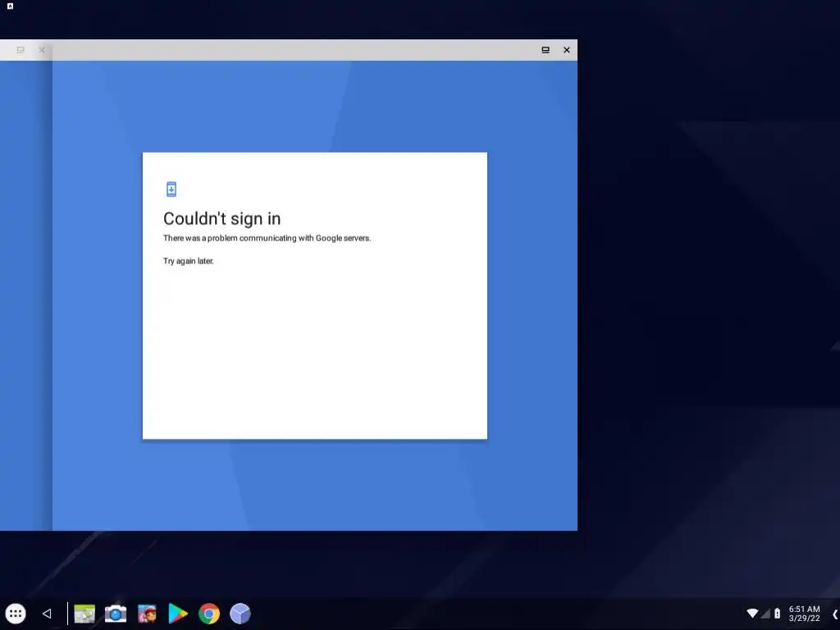Click the Google servers problem message text
This screenshot has height=630, width=840.
click(267, 238)
